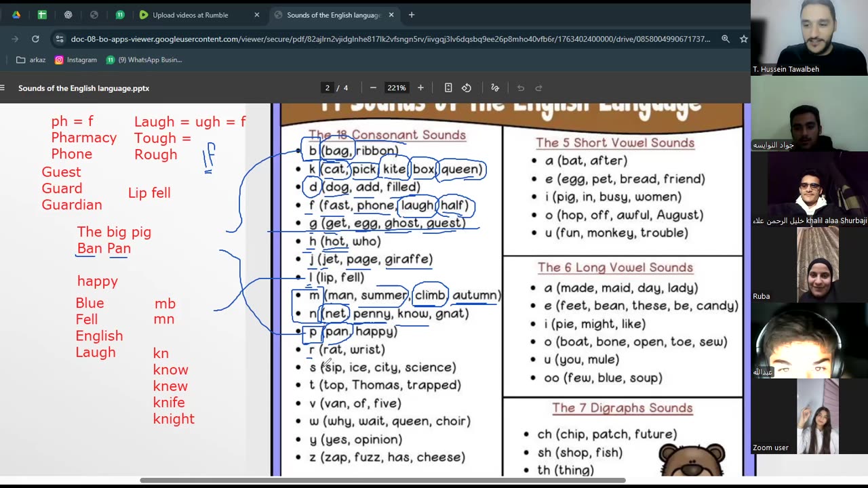Image resolution: width=868 pixels, height=488 pixels.
Task: Click the red word 'Guardian'
Action: coord(72,205)
